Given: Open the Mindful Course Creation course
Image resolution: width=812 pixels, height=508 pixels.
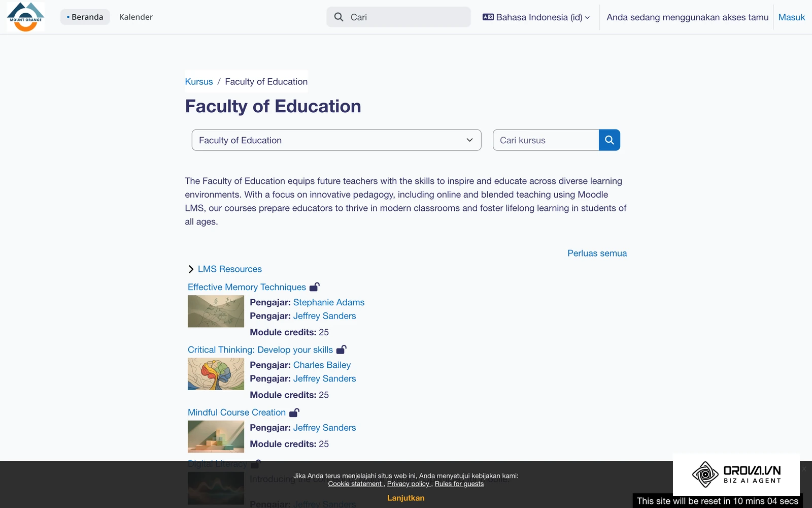Looking at the screenshot, I should pyautogui.click(x=236, y=412).
